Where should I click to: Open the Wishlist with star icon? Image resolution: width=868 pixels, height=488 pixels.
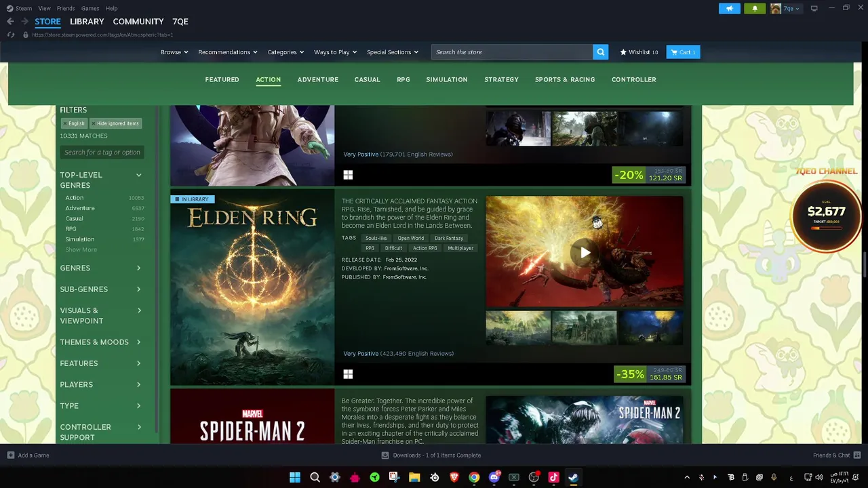639,52
